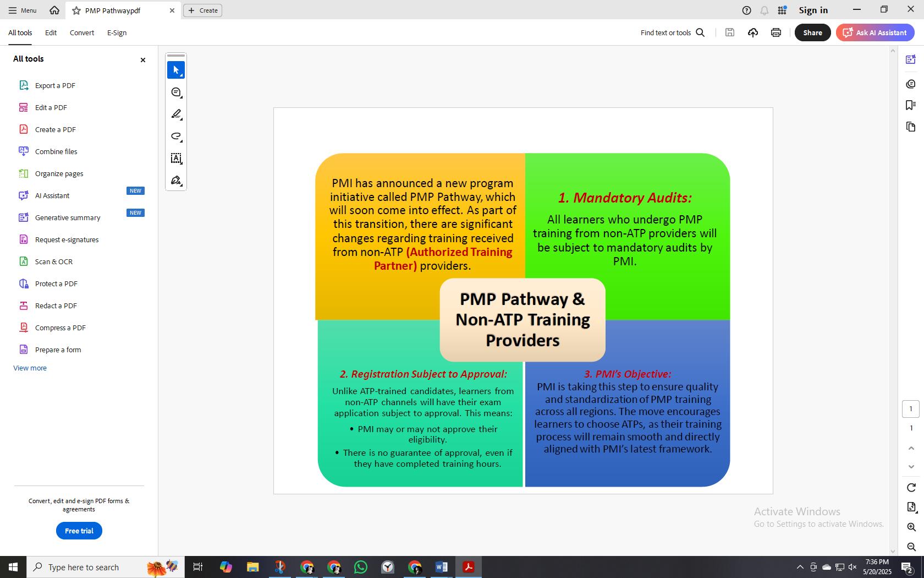This screenshot has width=924, height=578.
Task: Open page display settings icon
Action: (911, 507)
